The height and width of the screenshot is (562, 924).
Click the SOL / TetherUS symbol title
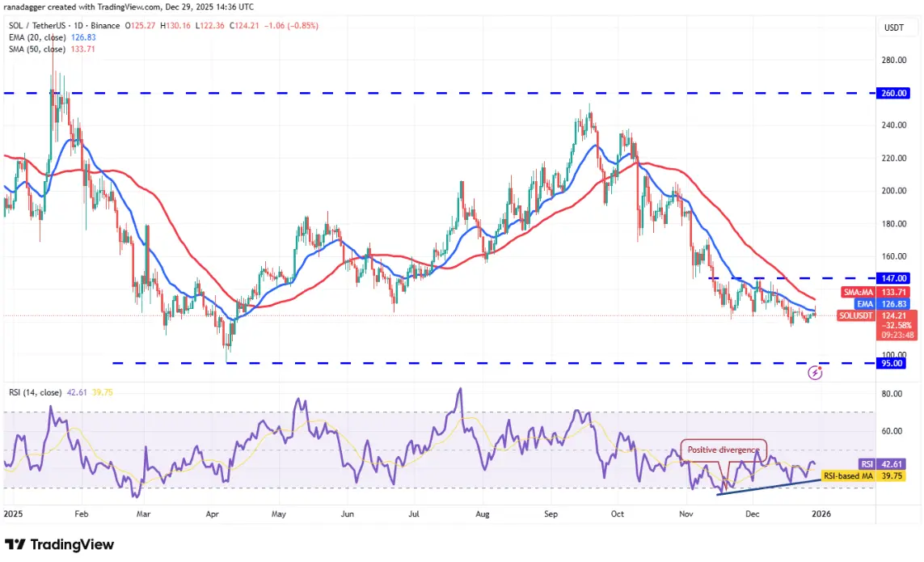point(36,25)
